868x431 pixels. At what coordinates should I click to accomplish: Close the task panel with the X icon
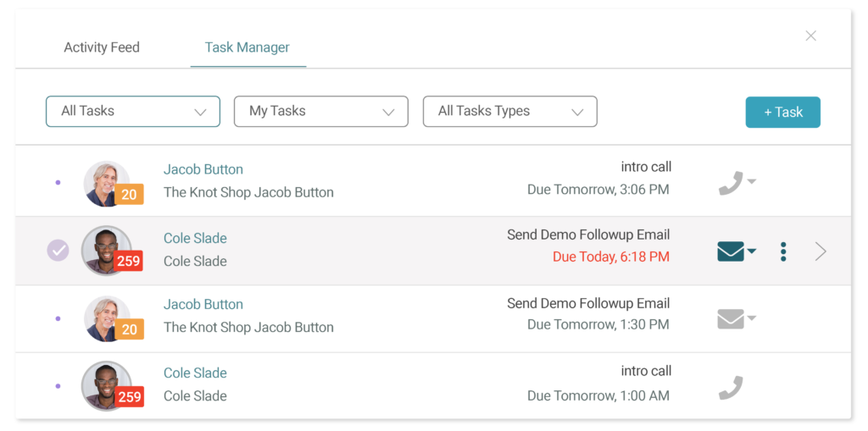point(811,36)
